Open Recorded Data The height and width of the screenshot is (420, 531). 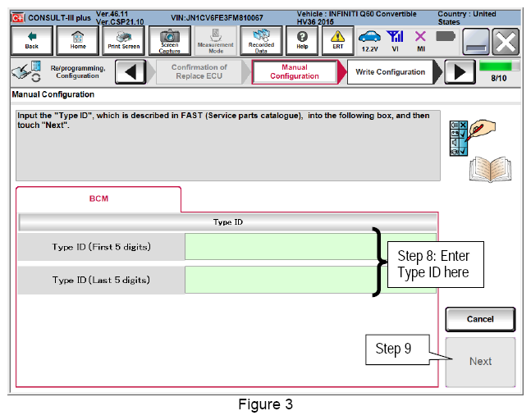261,41
